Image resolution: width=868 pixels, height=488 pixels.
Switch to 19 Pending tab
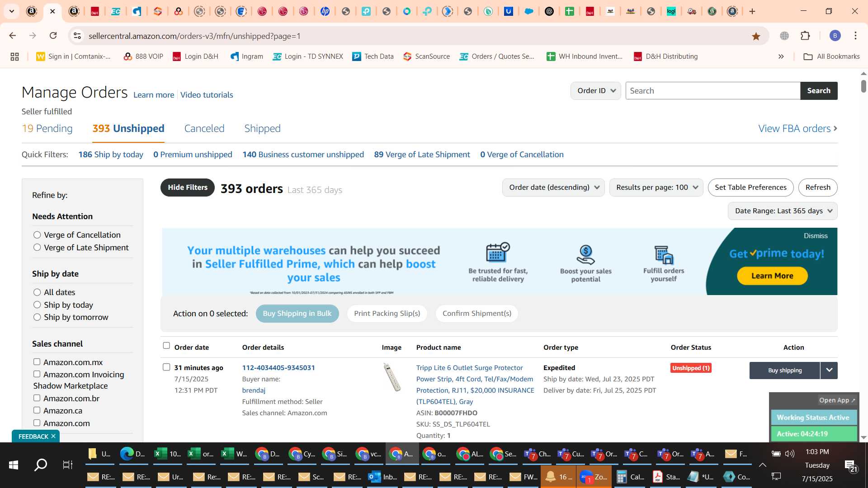coord(47,129)
